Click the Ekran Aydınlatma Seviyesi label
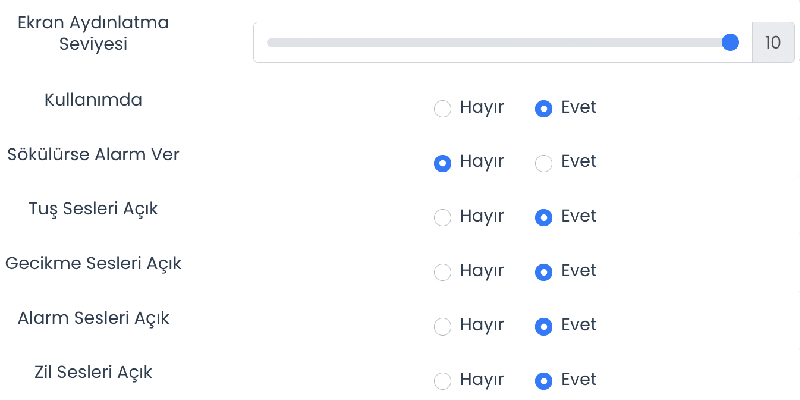 (93, 33)
